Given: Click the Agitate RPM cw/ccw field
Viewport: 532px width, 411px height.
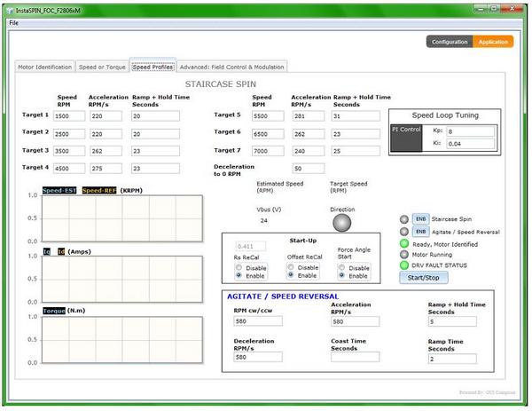Looking at the screenshot, I should (258, 321).
